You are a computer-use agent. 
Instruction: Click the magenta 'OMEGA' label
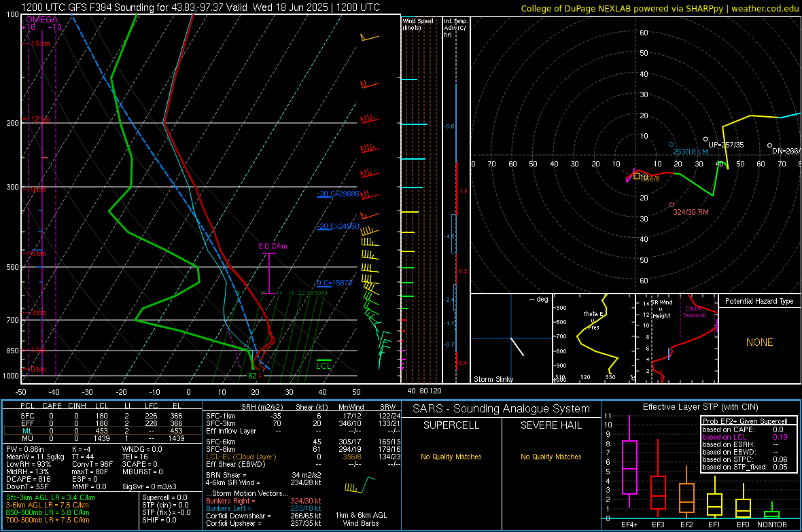[x=41, y=20]
